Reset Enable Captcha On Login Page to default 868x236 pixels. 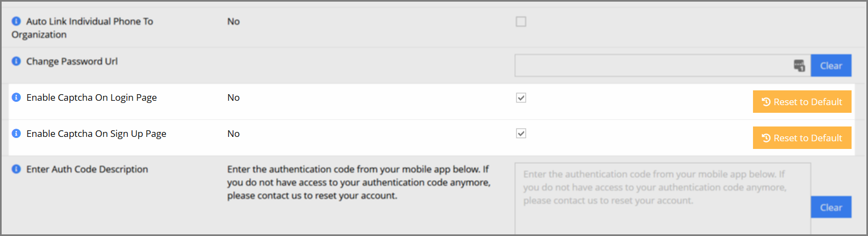point(802,102)
